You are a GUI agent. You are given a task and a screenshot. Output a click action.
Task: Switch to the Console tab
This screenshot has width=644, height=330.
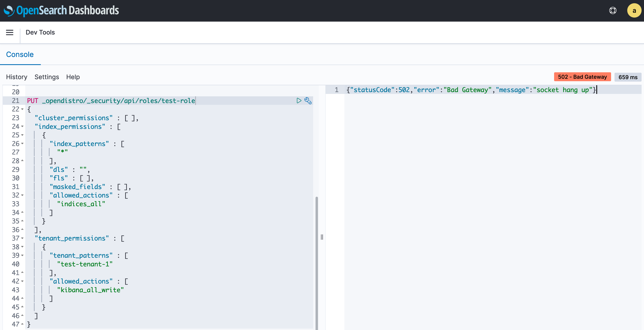pos(20,54)
